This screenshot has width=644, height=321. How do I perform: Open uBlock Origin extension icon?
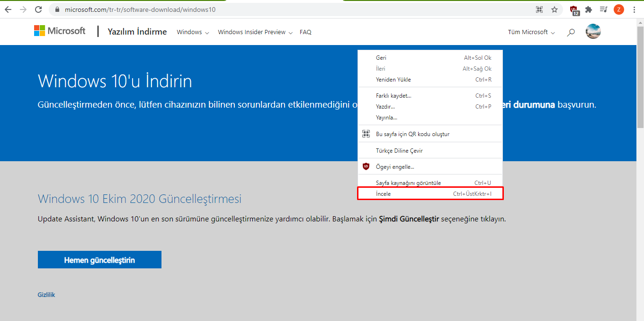tap(574, 10)
